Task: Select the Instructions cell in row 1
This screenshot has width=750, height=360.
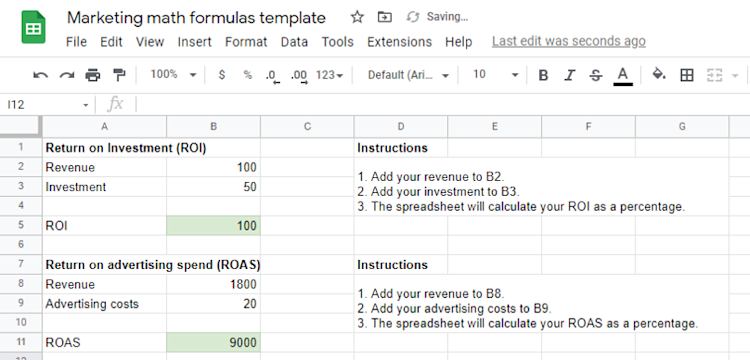Action: (401, 148)
